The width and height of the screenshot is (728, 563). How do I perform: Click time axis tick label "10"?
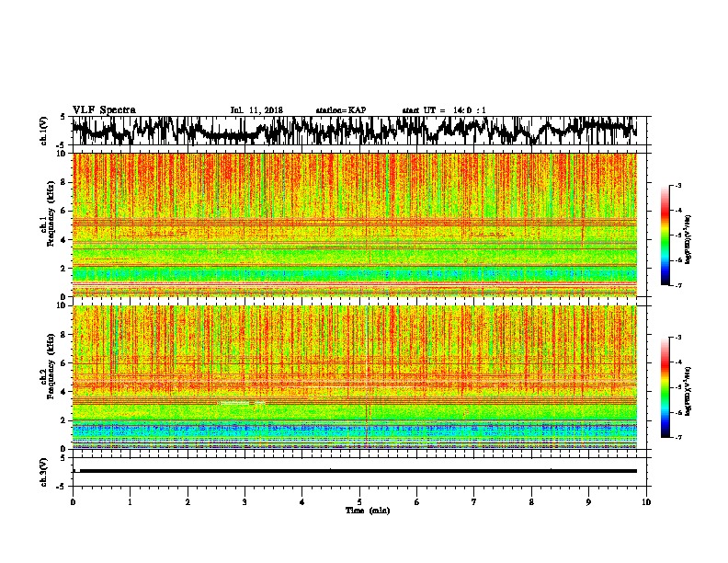coord(646,501)
